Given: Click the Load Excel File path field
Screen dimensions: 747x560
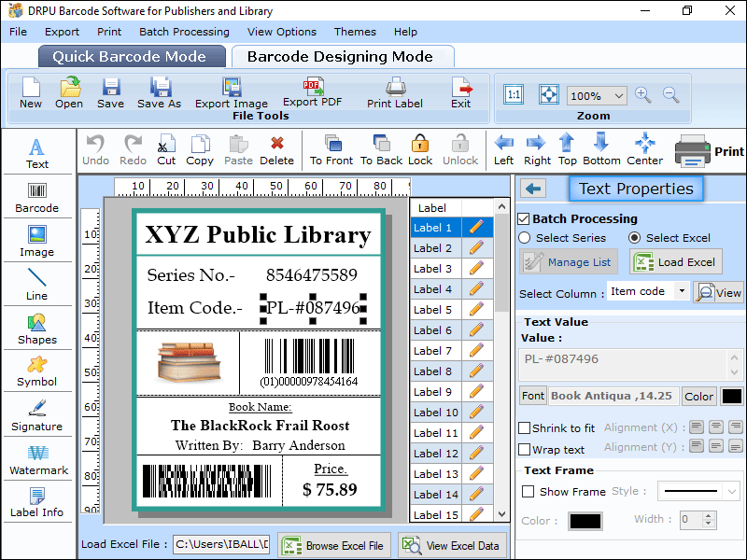Looking at the screenshot, I should click(x=221, y=544).
